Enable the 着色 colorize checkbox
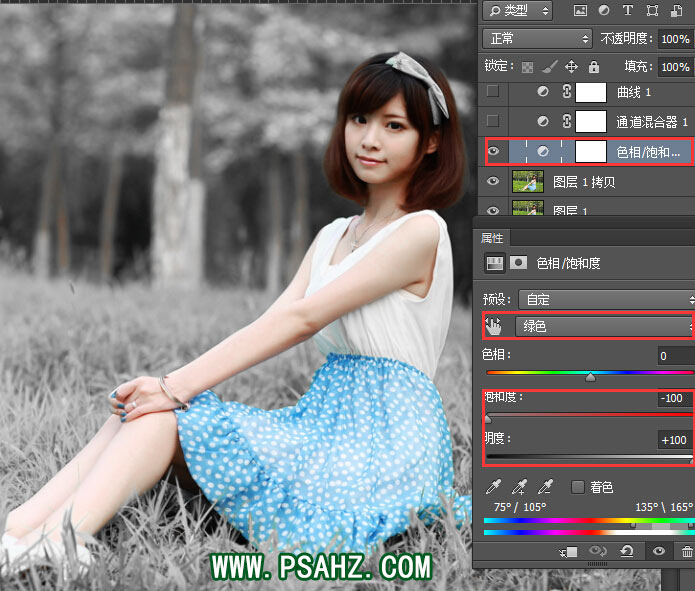The height and width of the screenshot is (591, 695). [x=577, y=487]
